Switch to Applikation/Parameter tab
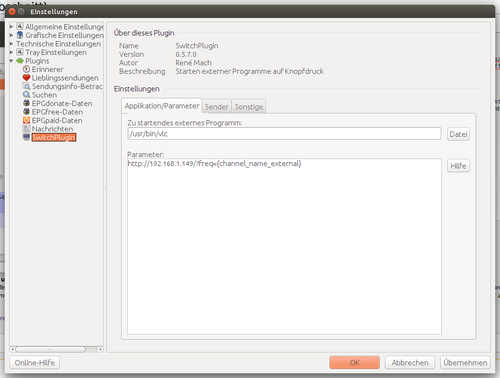 (x=162, y=106)
